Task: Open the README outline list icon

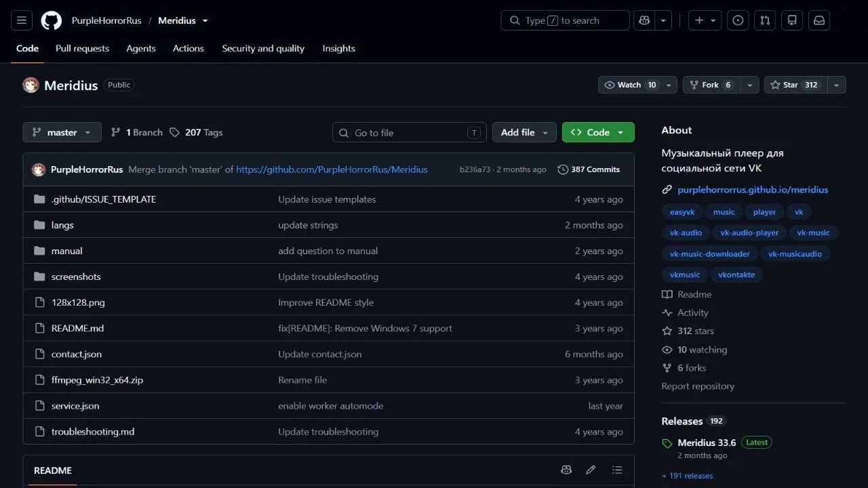Action: pyautogui.click(x=616, y=470)
